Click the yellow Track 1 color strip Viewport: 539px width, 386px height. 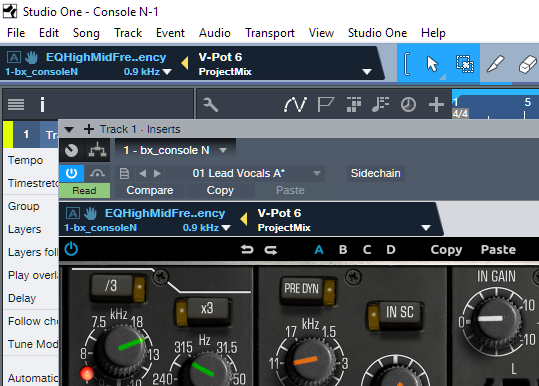pos(8,134)
